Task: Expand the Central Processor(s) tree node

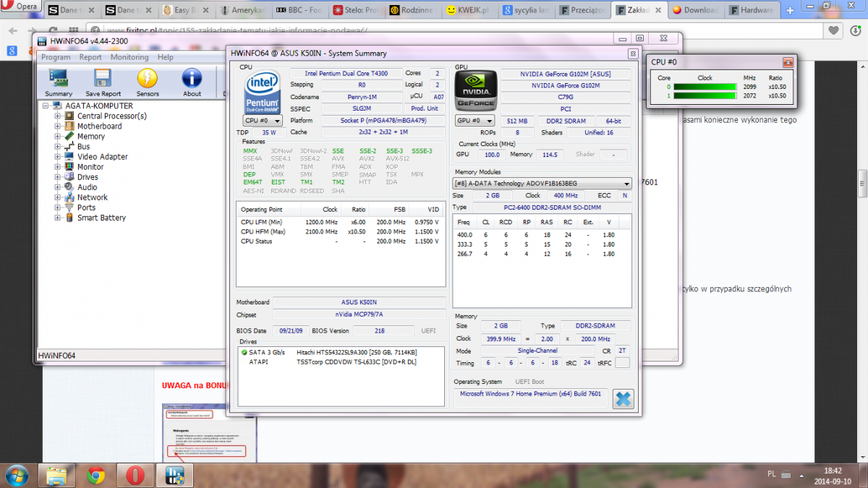Action: (58, 116)
